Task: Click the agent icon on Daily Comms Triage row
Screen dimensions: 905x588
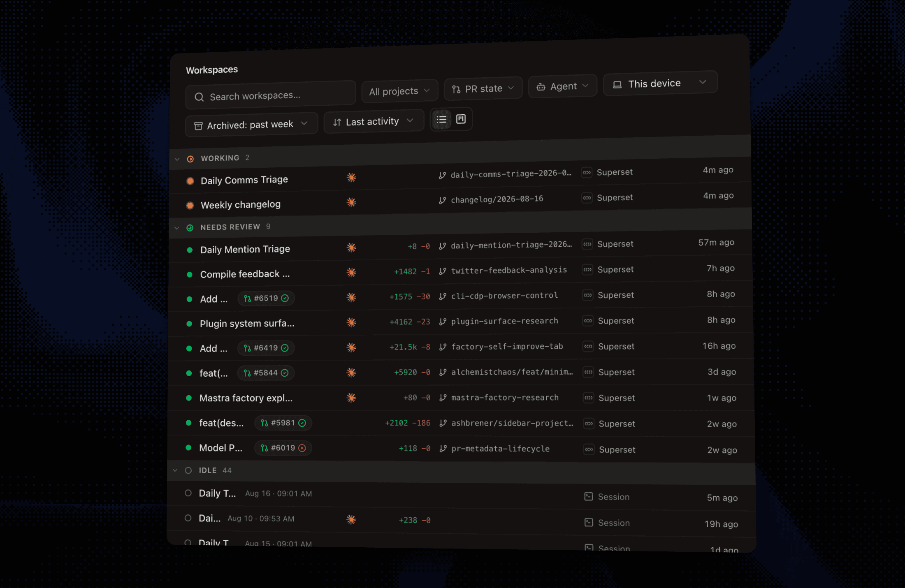Action: pyautogui.click(x=351, y=178)
